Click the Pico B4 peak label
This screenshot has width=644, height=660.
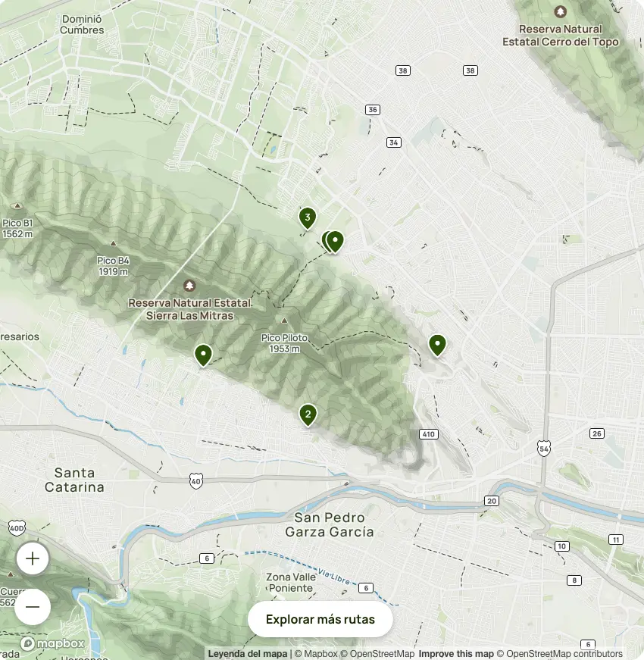[113, 265]
